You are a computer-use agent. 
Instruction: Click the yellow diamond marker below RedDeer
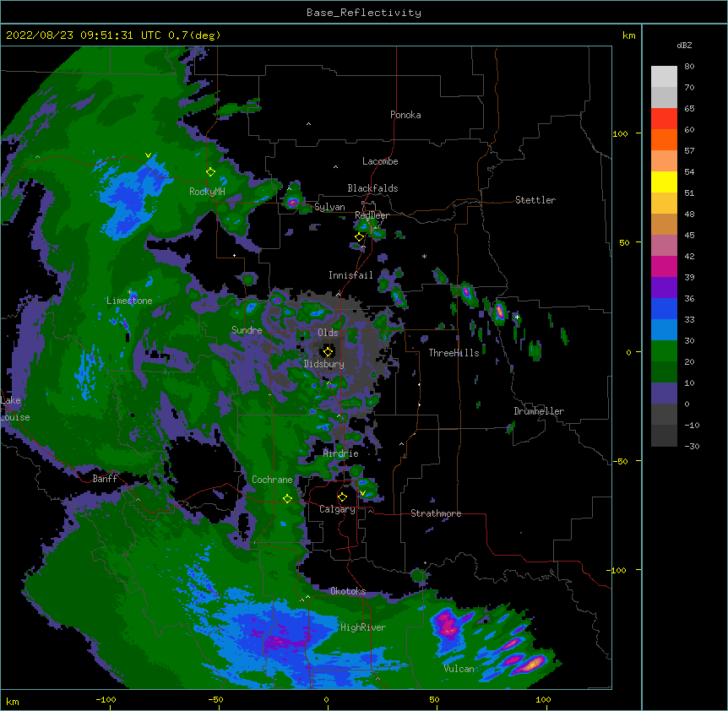click(x=359, y=237)
